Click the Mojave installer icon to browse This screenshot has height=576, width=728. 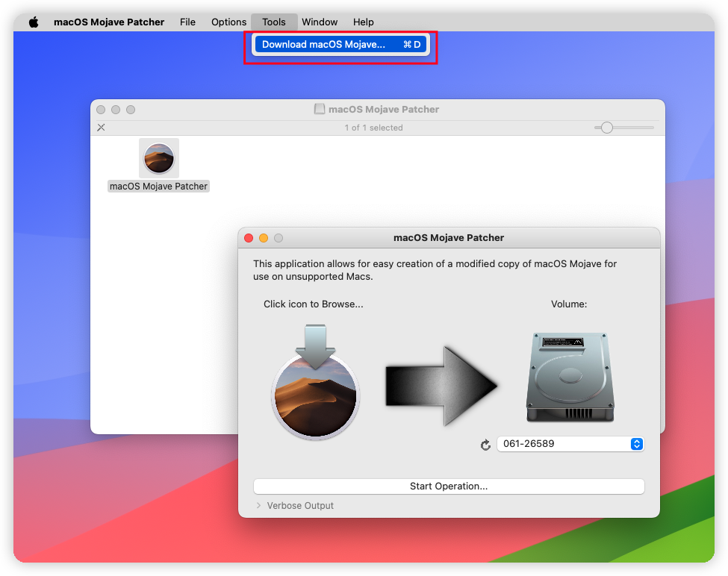[316, 381]
